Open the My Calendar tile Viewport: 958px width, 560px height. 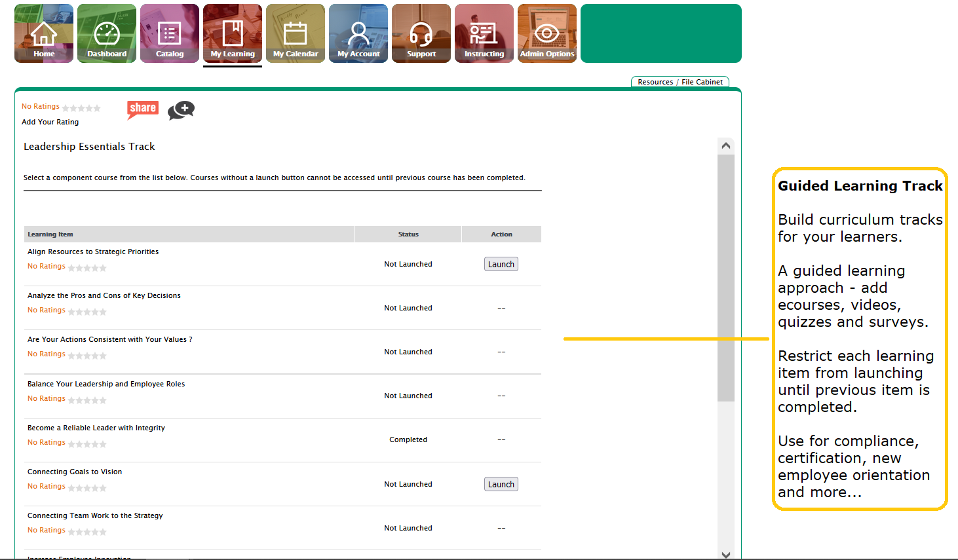(x=296, y=33)
